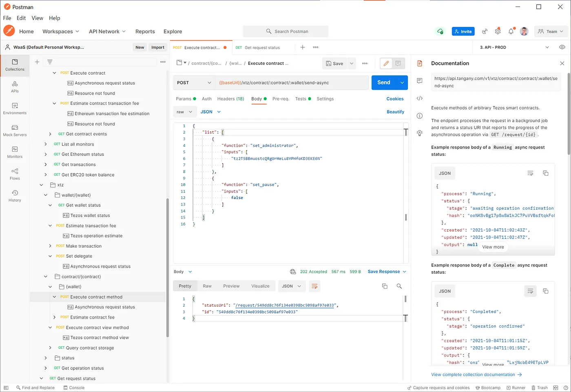Image resolution: width=571 pixels, height=392 pixels.
Task: Switch to the Headers (18) tab
Action: [x=230, y=99]
